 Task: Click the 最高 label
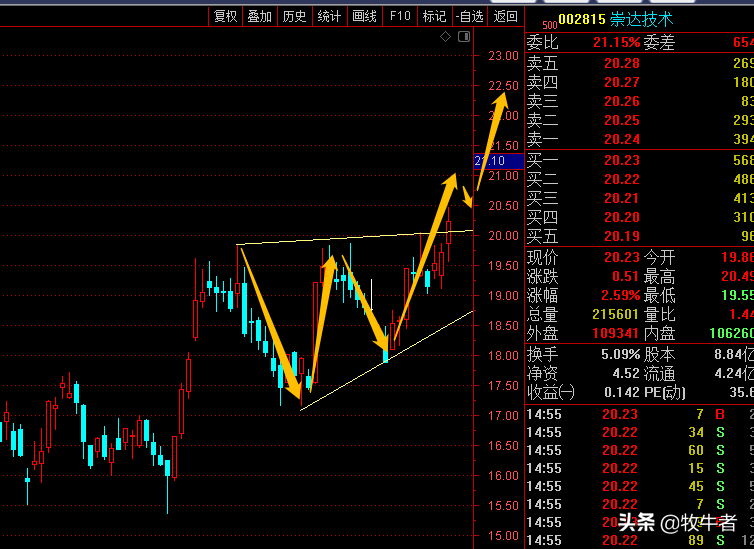[x=659, y=276]
